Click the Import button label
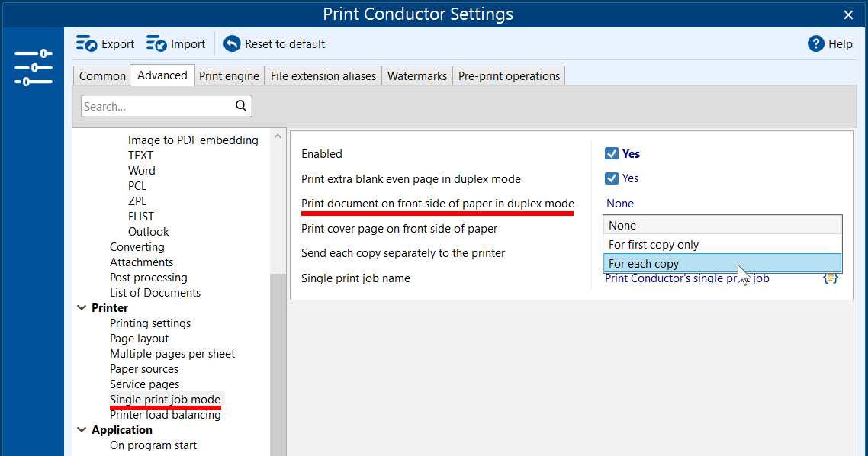This screenshot has height=456, width=868. 188,43
